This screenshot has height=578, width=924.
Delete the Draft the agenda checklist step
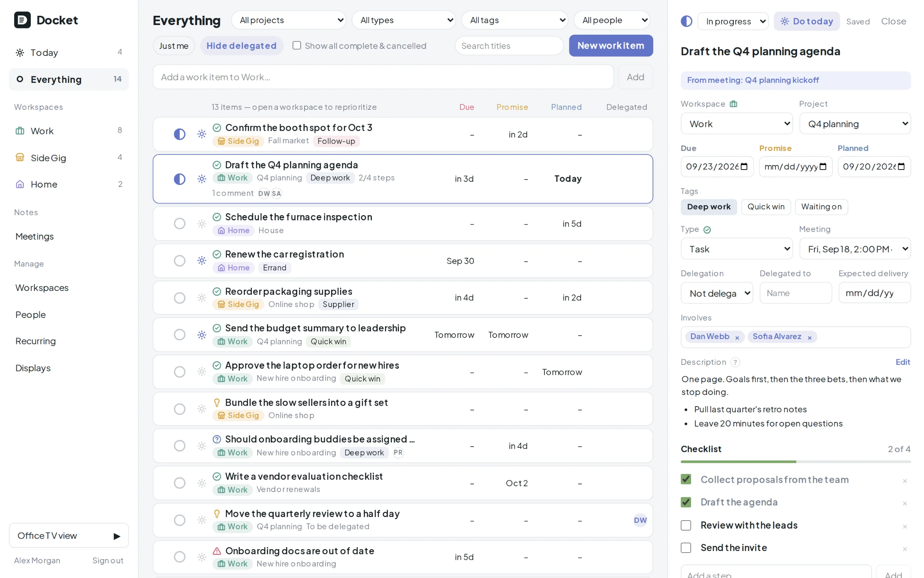point(905,504)
